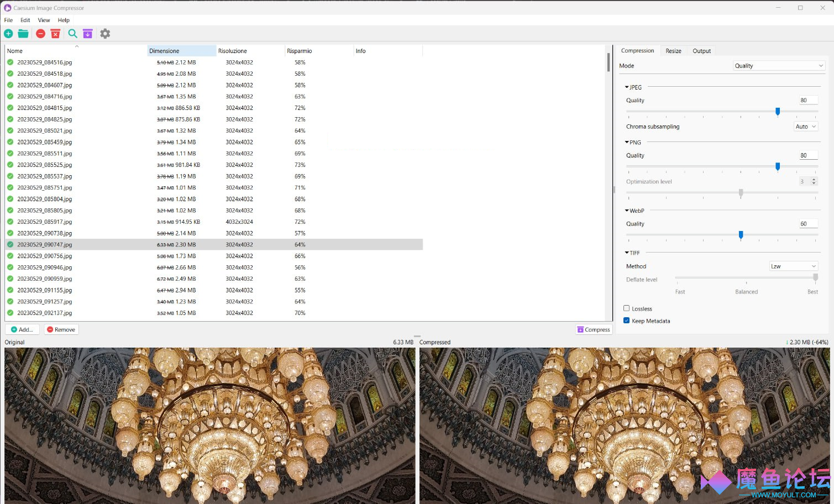Select the Compression tab
Viewport: 834px width, 504px height.
(x=637, y=50)
